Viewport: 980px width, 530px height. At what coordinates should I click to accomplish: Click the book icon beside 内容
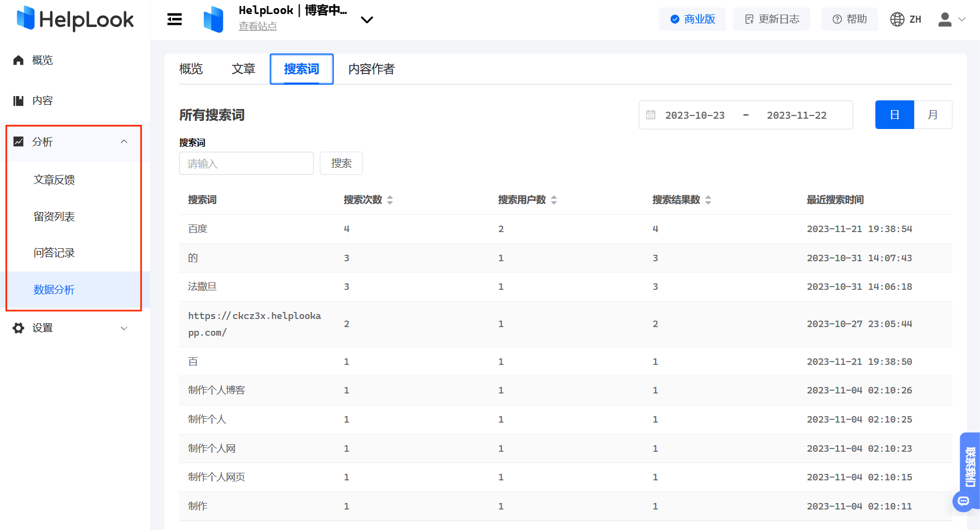18,100
